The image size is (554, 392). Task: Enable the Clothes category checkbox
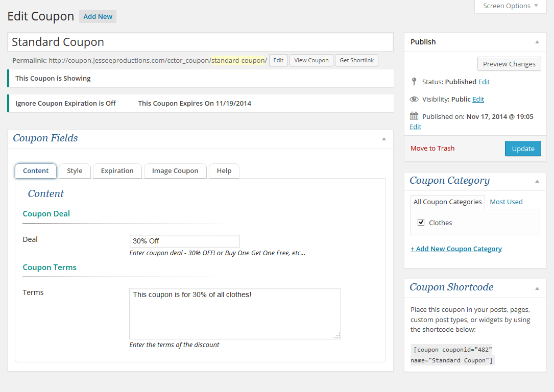click(421, 222)
